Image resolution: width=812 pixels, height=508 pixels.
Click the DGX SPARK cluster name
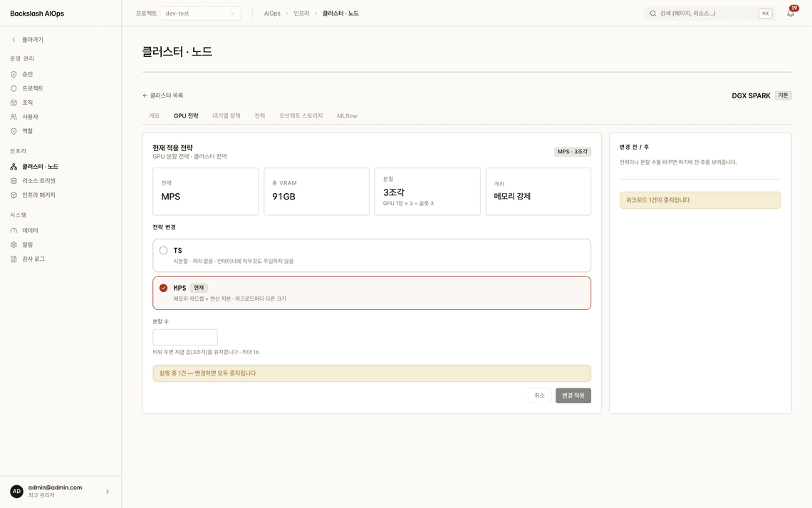tap(751, 95)
